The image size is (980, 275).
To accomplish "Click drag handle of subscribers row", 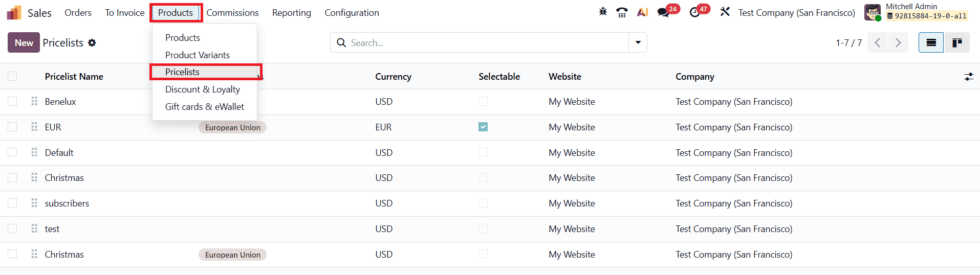I will (x=34, y=203).
